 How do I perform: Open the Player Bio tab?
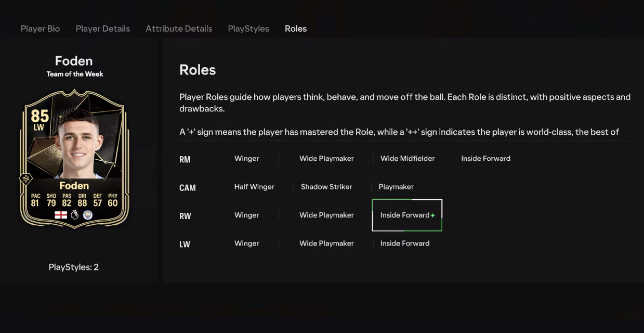click(40, 29)
